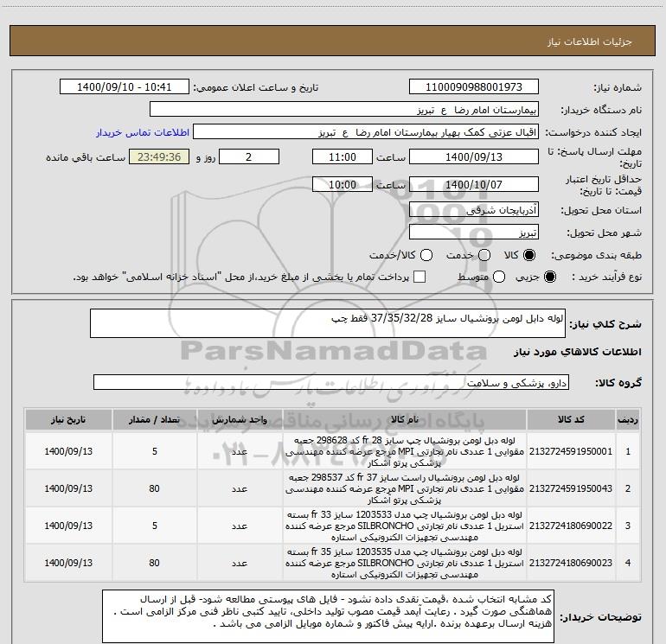
Task: Select the کالا radio button
Action: pos(529,255)
